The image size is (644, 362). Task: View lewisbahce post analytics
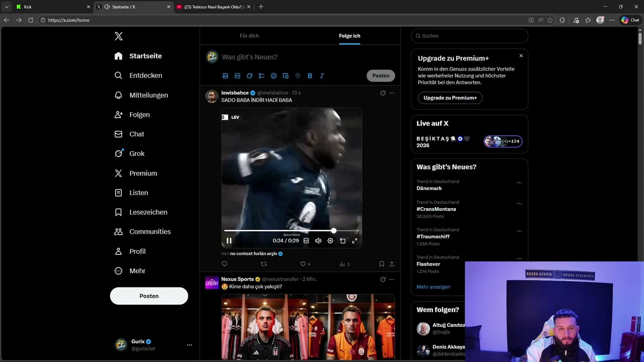(344, 264)
